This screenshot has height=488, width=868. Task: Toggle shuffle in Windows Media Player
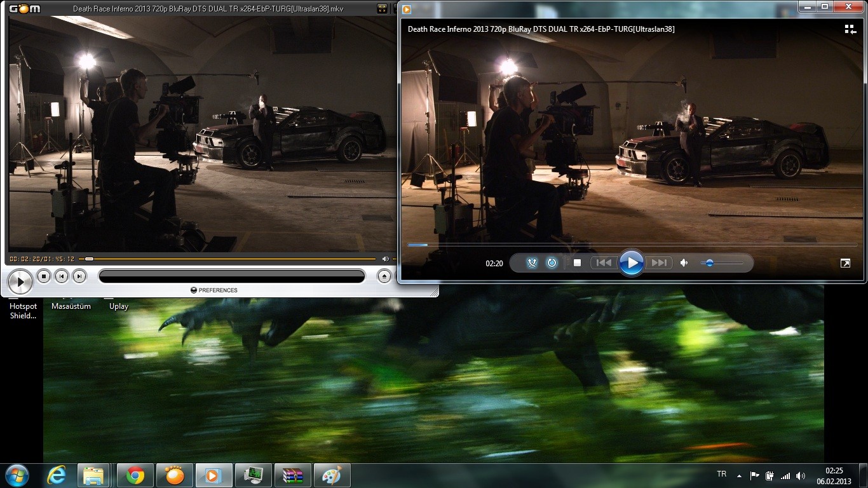click(x=532, y=263)
